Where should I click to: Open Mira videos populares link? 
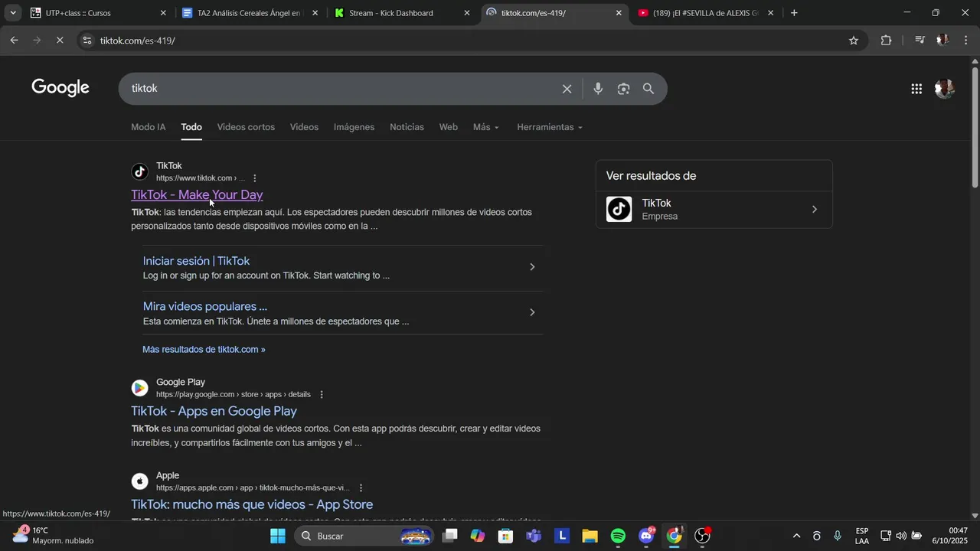coord(205,307)
